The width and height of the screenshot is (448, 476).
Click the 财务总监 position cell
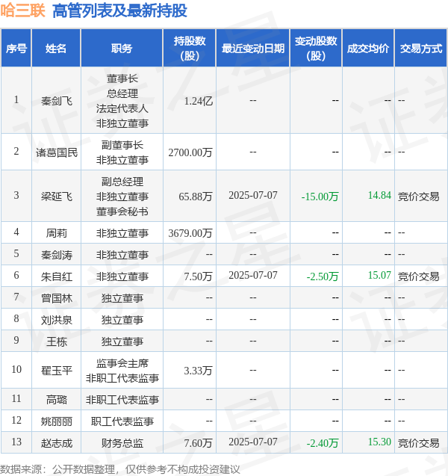pos(122,443)
